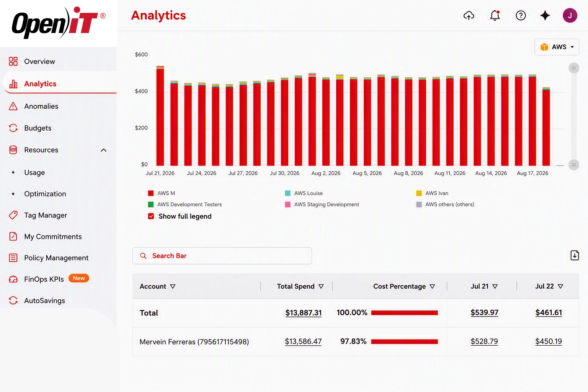
Task: Click the AutoSavings cycle icon
Action: 13,301
